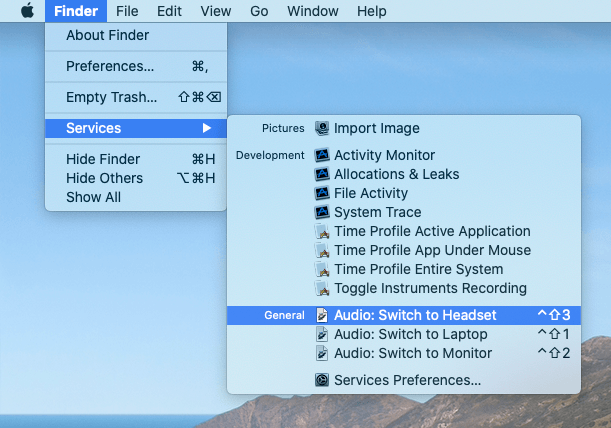Screen dimensions: 611x428
Task: Click the ⌘H shortcut beside Hide Finder
Action: [x=203, y=159]
